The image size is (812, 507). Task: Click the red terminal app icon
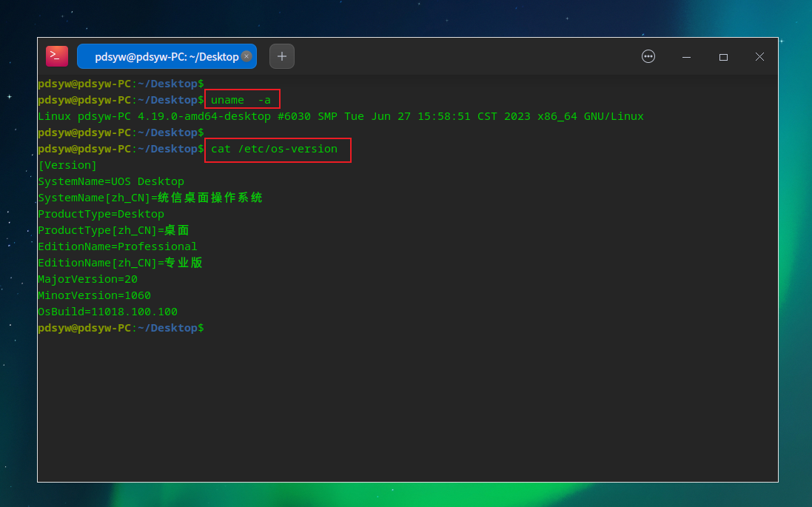57,56
